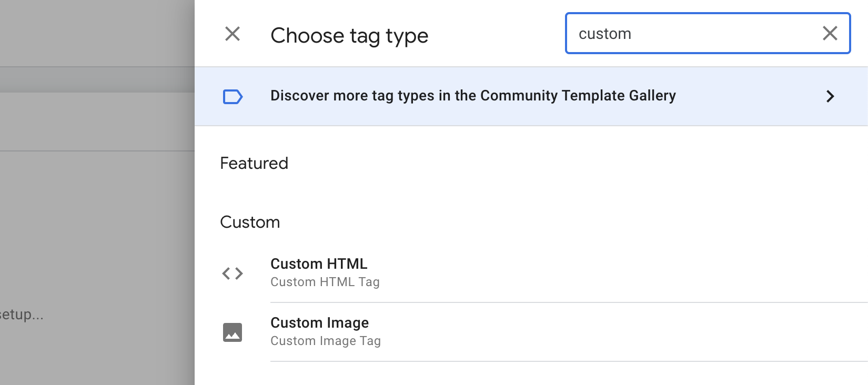This screenshot has height=385, width=868.
Task: Open the Community Template Gallery link text
Action: pos(473,96)
